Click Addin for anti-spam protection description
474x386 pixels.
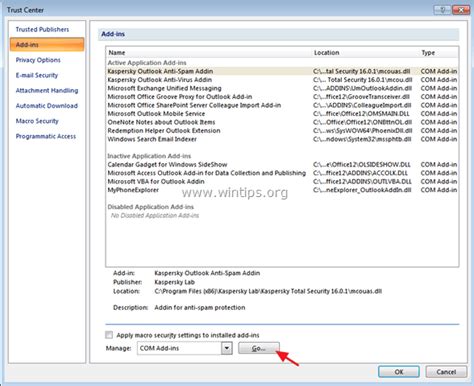coord(200,308)
